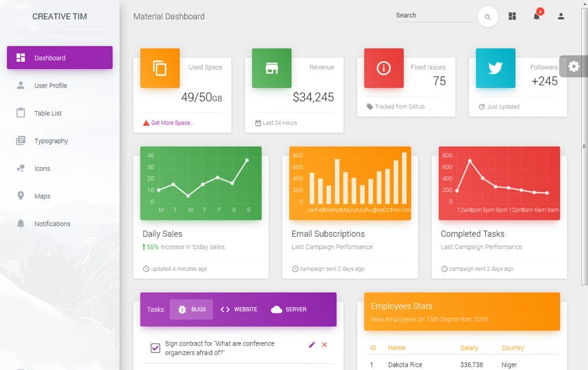Click the orange Used Space copy icon
Viewport: 588px width, 370px height.
click(x=160, y=68)
